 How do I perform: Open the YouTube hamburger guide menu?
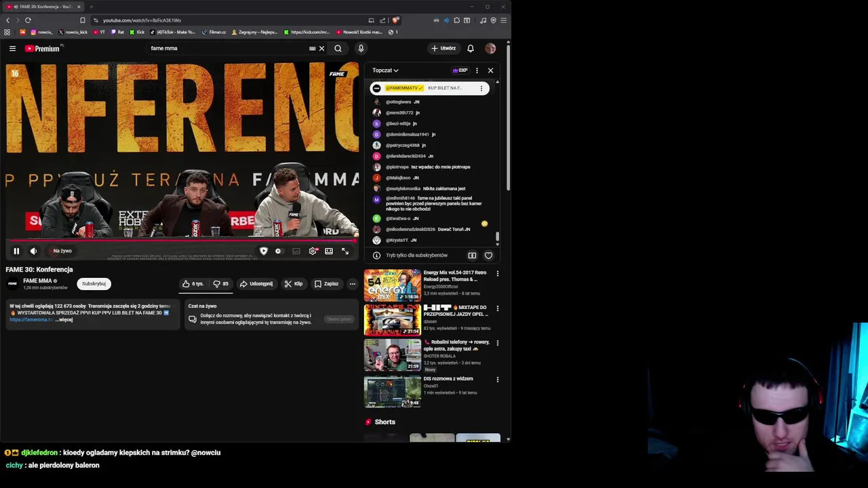click(12, 48)
